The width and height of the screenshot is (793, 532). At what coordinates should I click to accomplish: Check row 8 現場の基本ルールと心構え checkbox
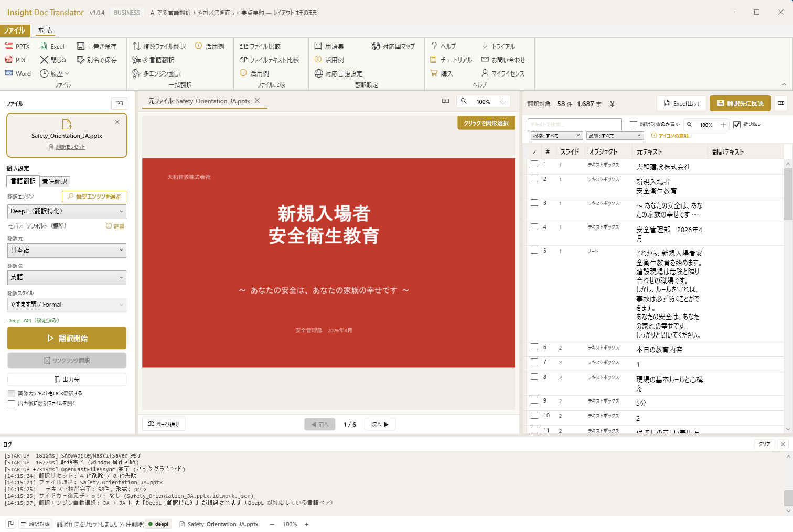(534, 376)
